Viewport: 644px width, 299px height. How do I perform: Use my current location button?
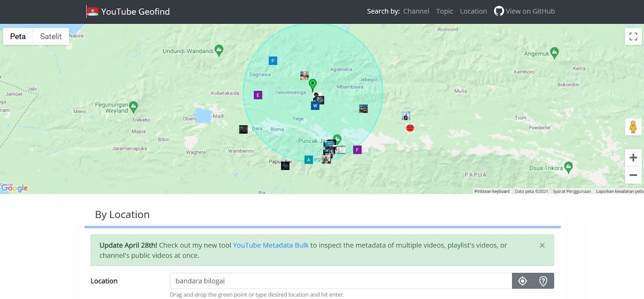pyautogui.click(x=522, y=281)
